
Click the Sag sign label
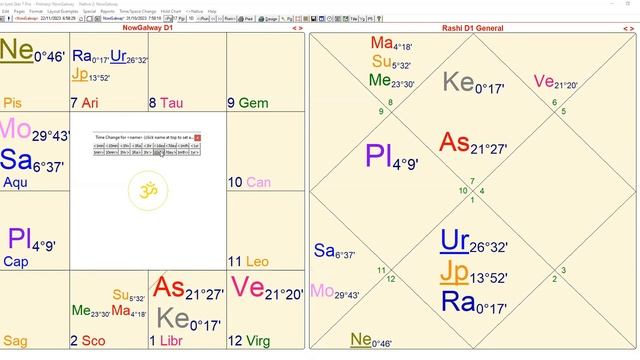(15, 341)
